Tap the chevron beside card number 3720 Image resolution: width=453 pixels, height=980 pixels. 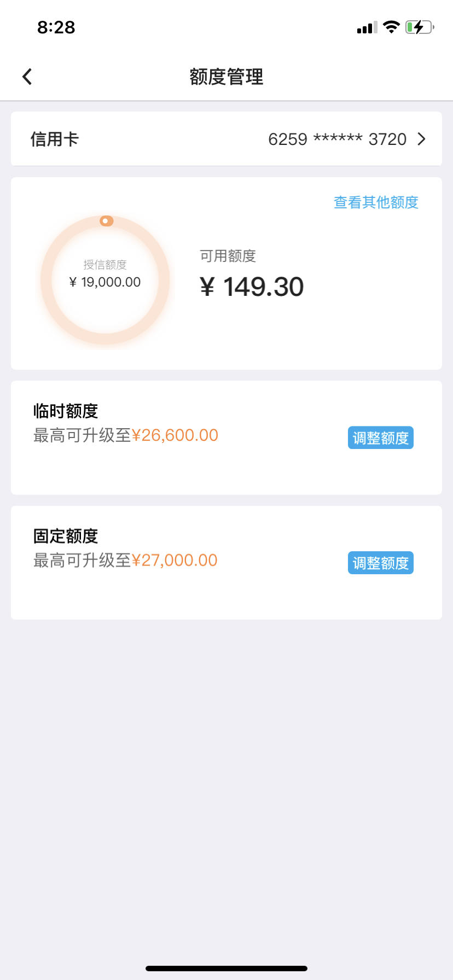(421, 139)
